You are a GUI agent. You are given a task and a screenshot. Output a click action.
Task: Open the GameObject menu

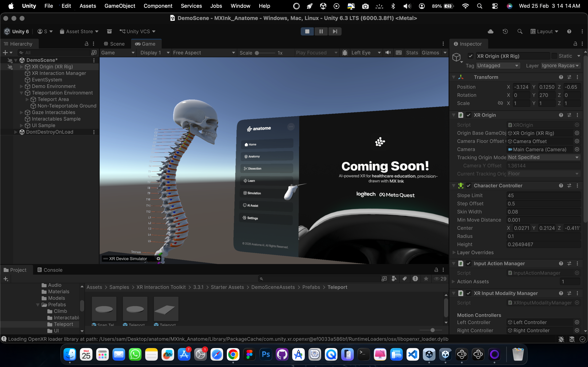pyautogui.click(x=120, y=6)
